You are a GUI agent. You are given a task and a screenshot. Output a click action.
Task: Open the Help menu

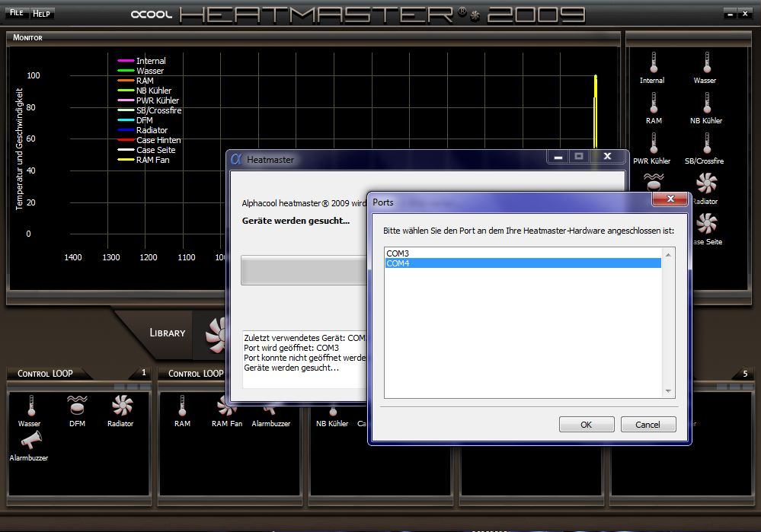41,14
